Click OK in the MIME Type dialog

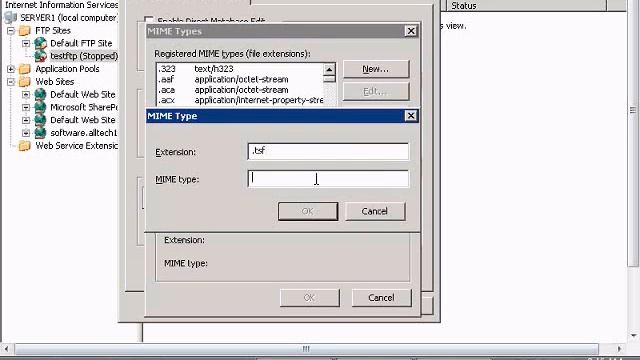tap(308, 211)
